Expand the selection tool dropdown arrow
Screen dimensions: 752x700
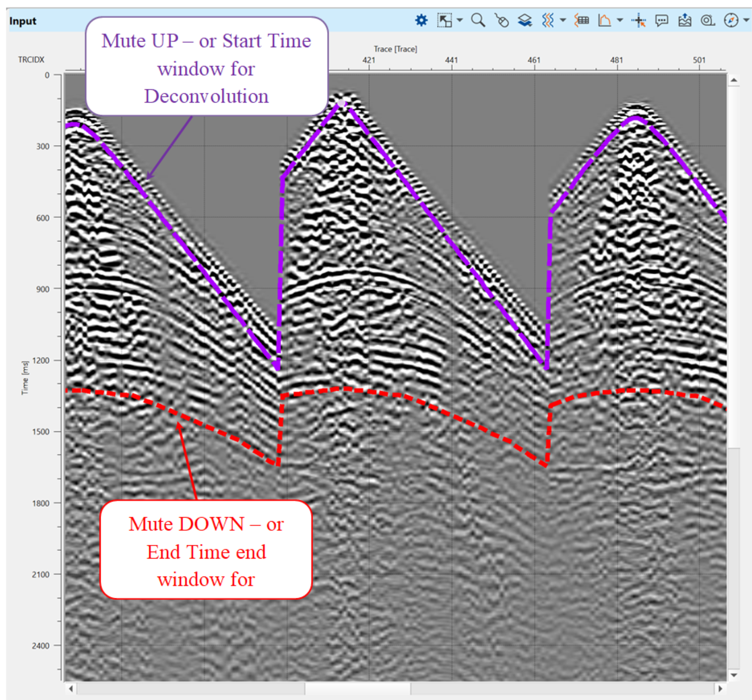(460, 21)
